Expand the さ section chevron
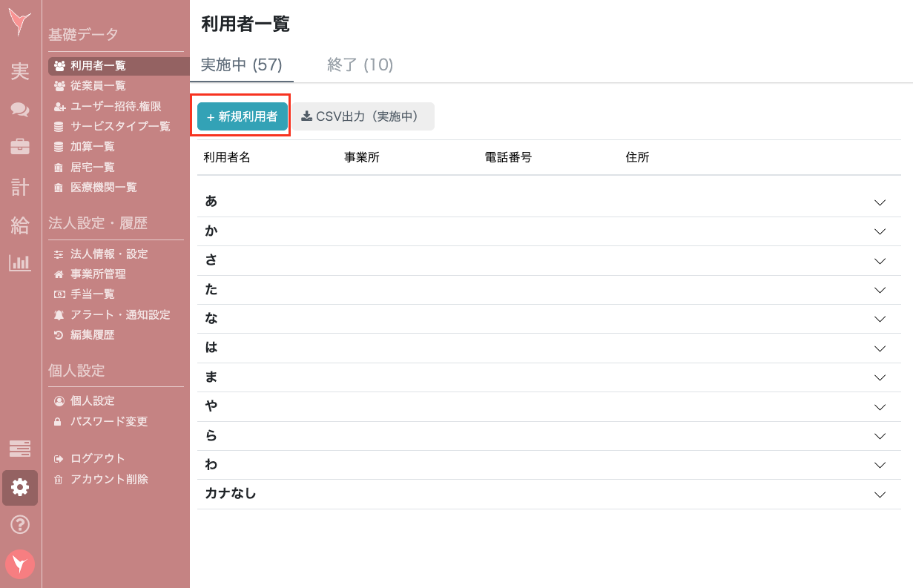913x588 pixels. click(880, 260)
